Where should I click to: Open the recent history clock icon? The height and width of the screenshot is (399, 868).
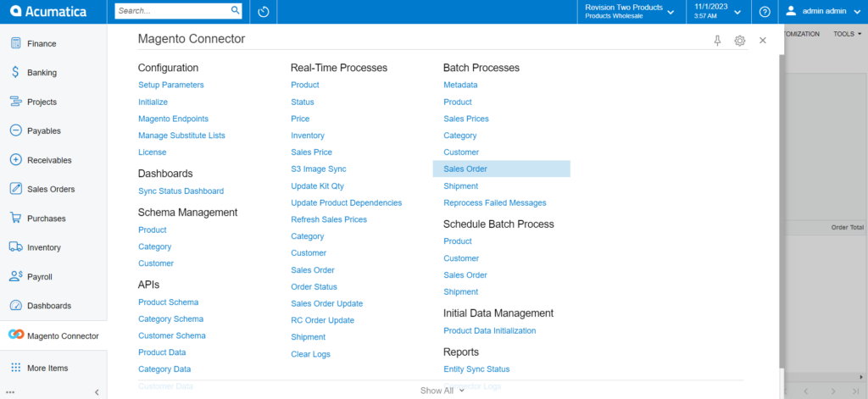[x=264, y=12]
